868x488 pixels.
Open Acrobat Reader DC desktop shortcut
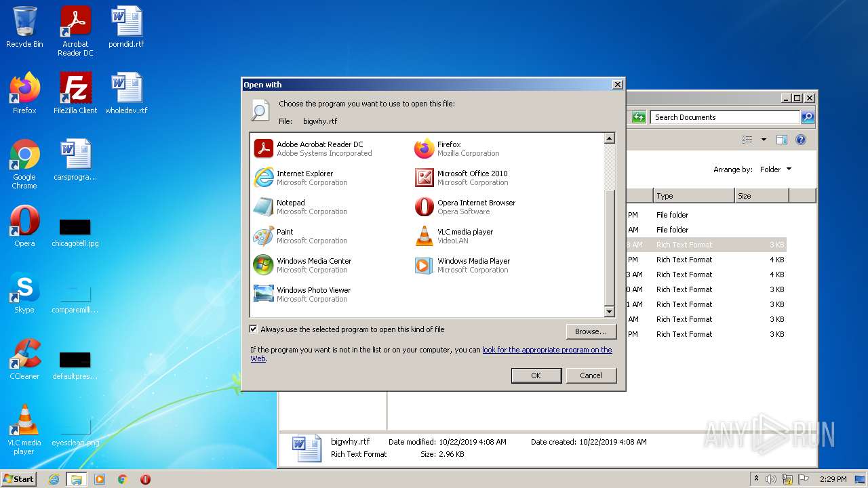pos(75,31)
